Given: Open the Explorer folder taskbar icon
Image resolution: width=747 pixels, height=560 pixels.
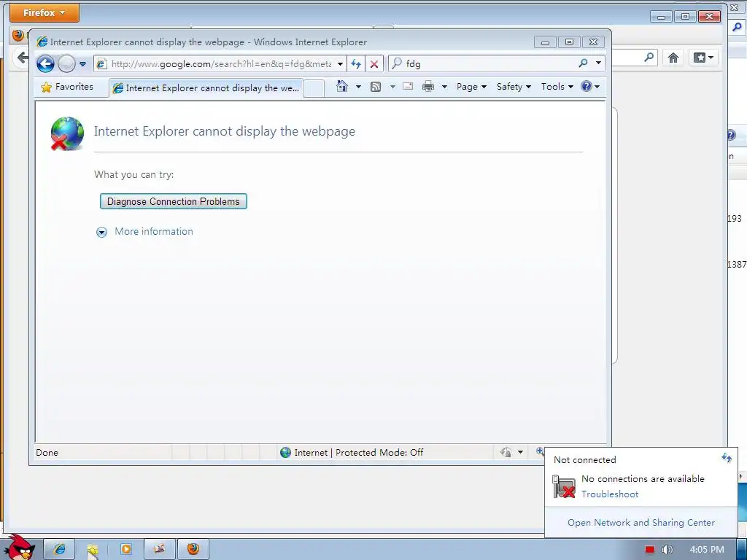Looking at the screenshot, I should [92, 550].
